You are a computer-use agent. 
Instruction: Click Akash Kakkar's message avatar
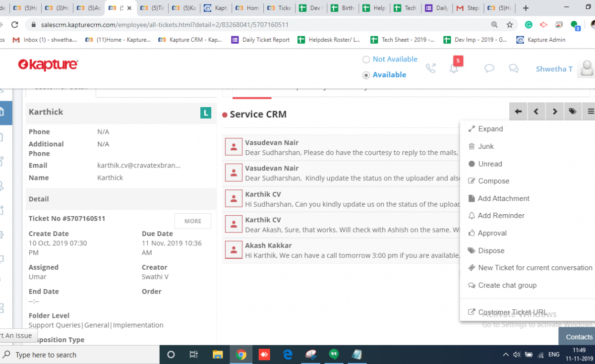tap(234, 250)
